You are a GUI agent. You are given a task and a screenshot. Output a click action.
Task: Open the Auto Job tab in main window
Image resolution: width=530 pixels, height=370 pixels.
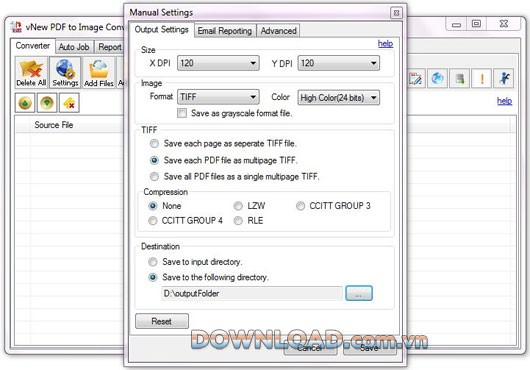pos(74,47)
